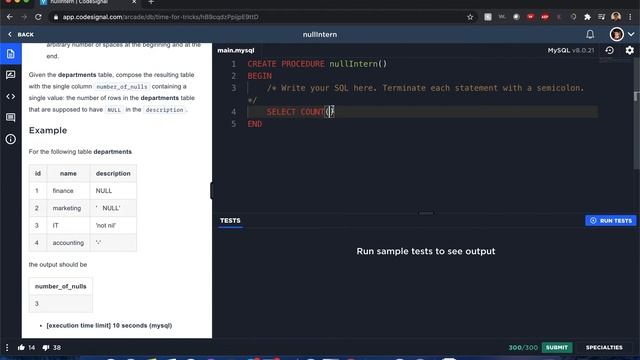
Task: Click CREATE PROCEDURE on line 1
Action: pyautogui.click(x=286, y=64)
